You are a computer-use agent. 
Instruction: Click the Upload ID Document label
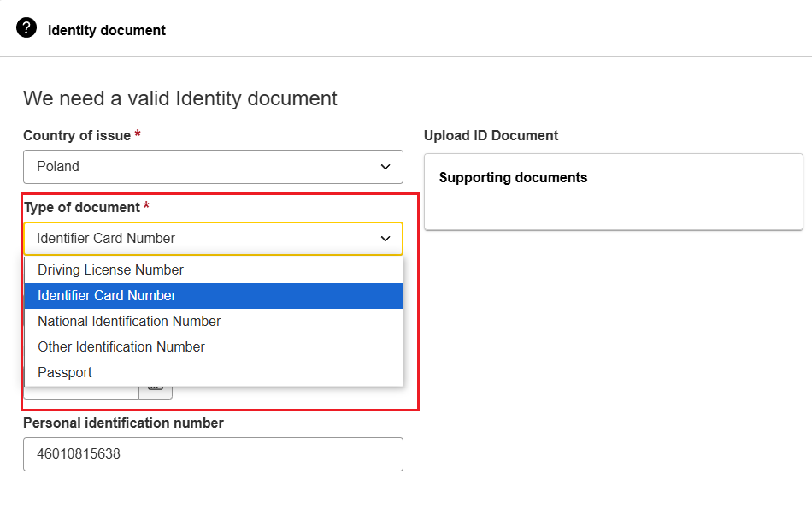click(491, 135)
